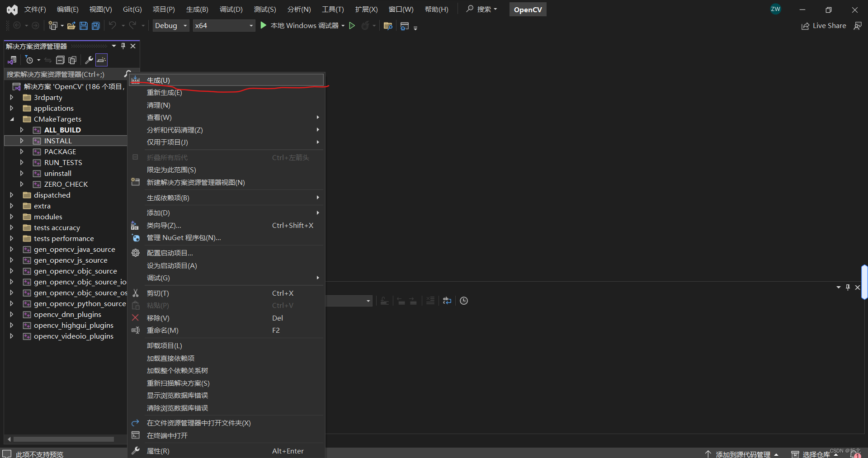Toggle word wrap in output panel
The width and height of the screenshot is (868, 458).
(x=447, y=301)
